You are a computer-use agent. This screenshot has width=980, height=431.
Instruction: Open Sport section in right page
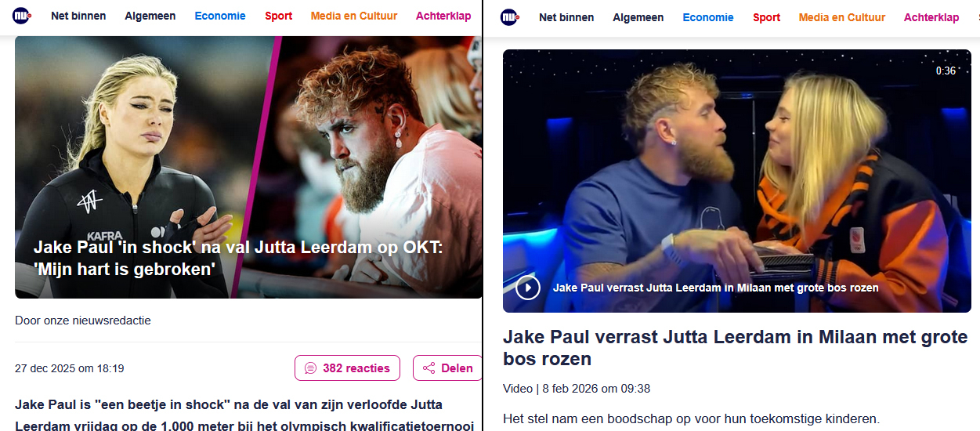766,17
